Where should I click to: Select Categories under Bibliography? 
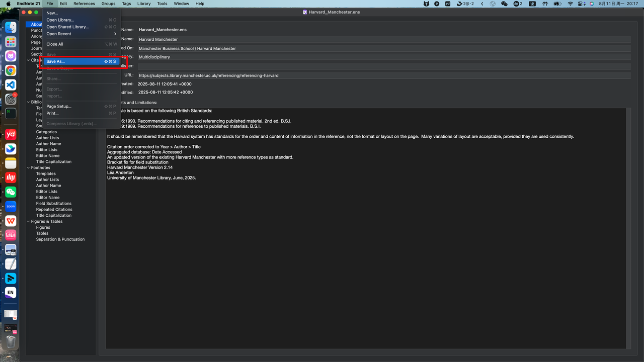(x=46, y=132)
